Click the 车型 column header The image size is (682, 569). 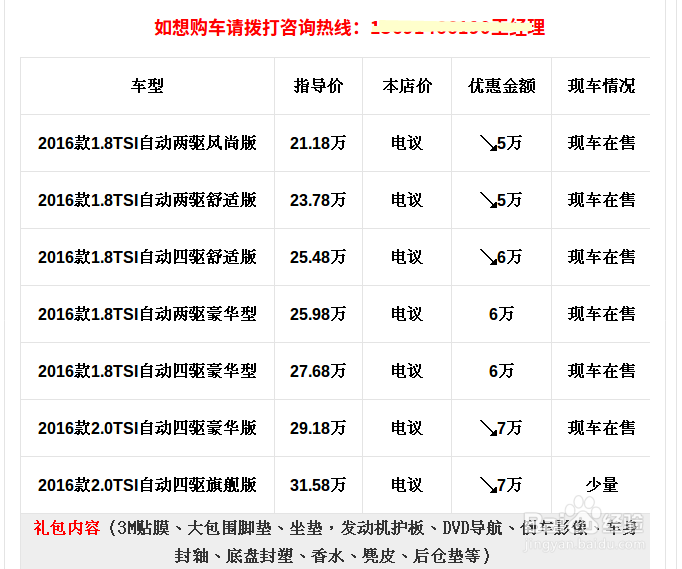[147, 86]
